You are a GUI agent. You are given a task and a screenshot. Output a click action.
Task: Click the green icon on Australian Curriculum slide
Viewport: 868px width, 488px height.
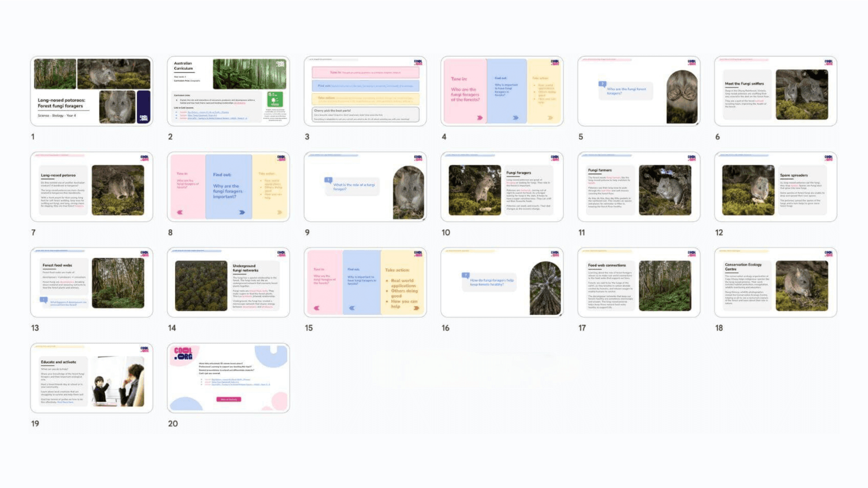[x=275, y=100]
